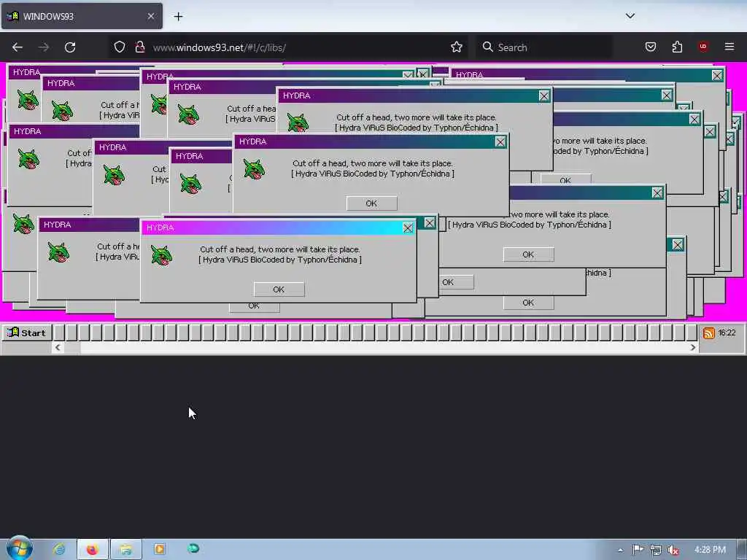Open the Firefox extensions puzzle icon
Viewport: 747px width, 560px height.
tap(677, 47)
